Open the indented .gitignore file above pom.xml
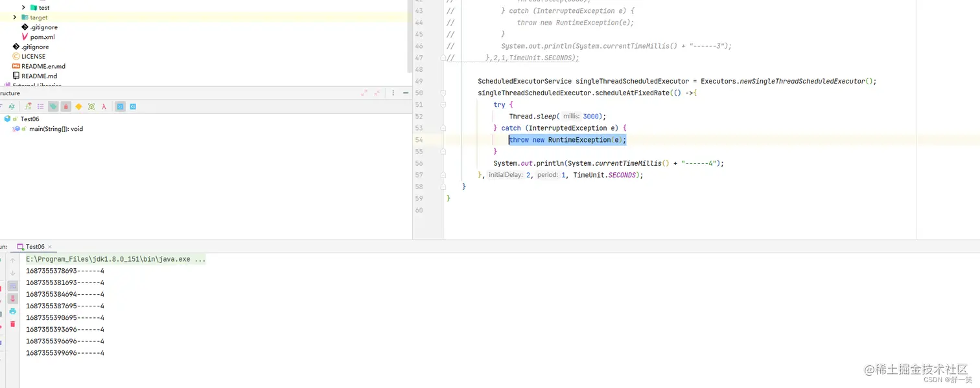Viewport: 980px width, 388px height. pos(43,27)
